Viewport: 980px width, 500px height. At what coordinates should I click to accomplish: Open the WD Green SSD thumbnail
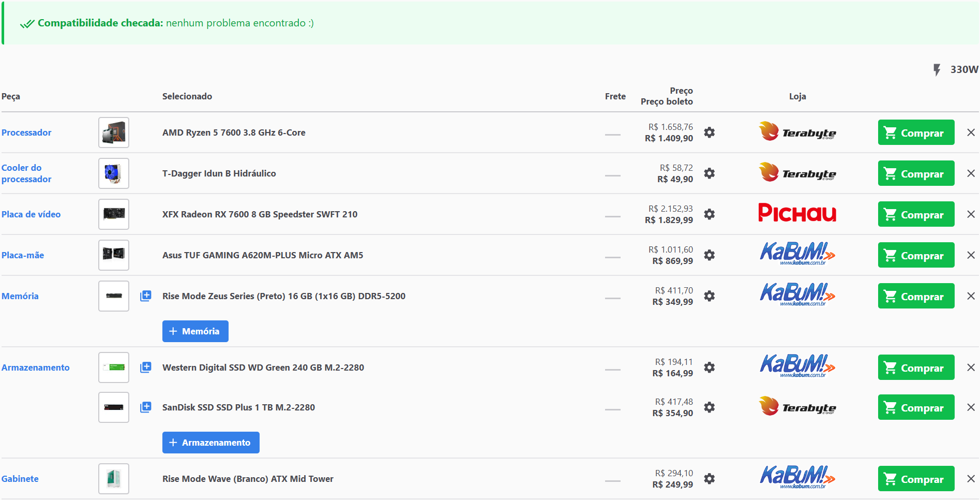coord(114,367)
